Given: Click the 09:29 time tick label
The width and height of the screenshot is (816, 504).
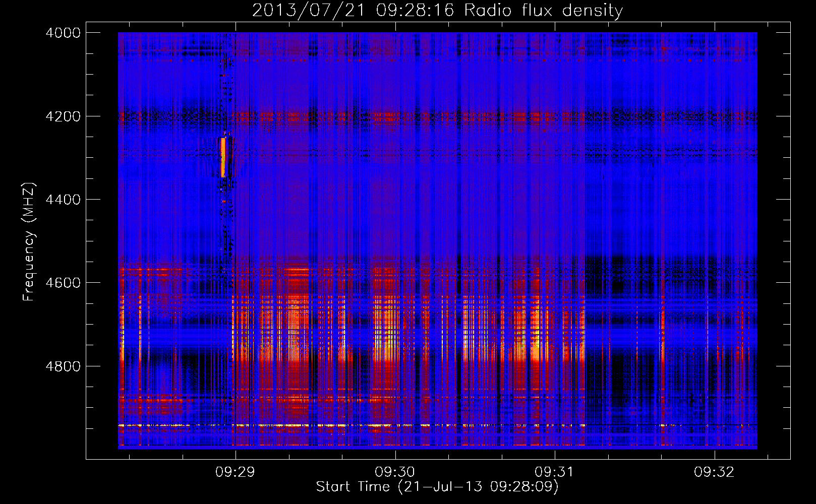Looking at the screenshot, I should pyautogui.click(x=235, y=472).
